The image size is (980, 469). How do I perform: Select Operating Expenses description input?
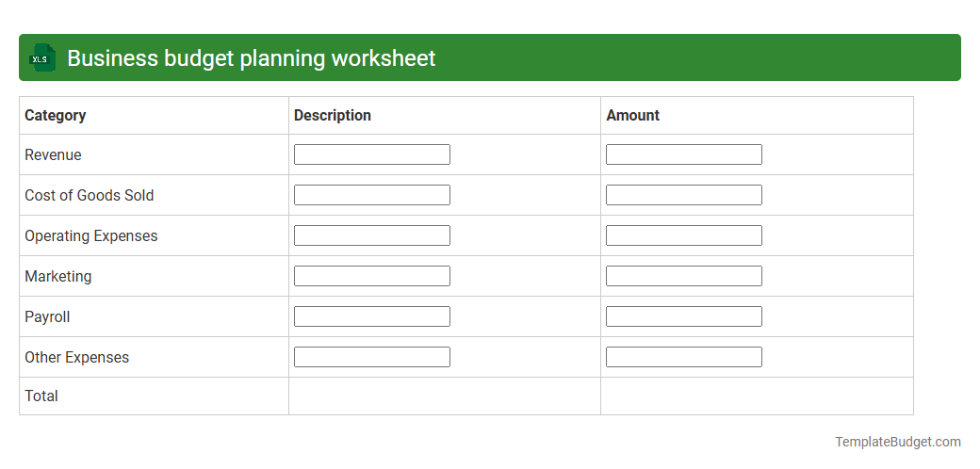pyautogui.click(x=372, y=235)
